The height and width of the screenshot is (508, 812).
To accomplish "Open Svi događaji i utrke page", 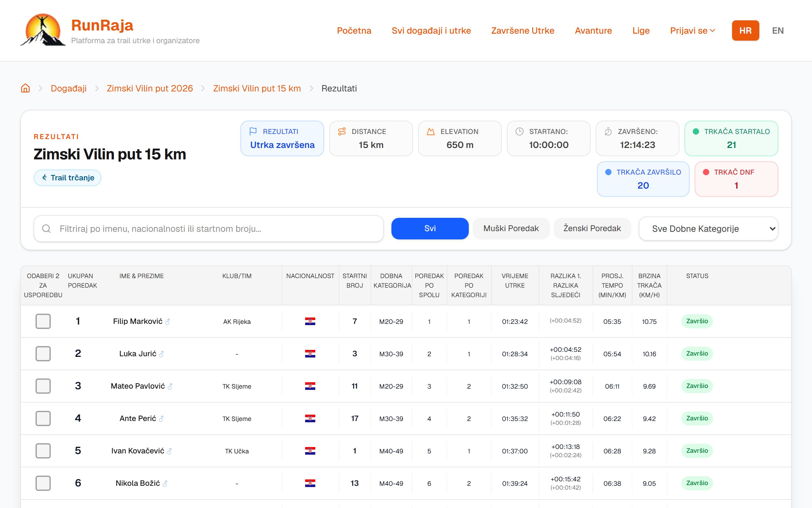I will (x=431, y=30).
